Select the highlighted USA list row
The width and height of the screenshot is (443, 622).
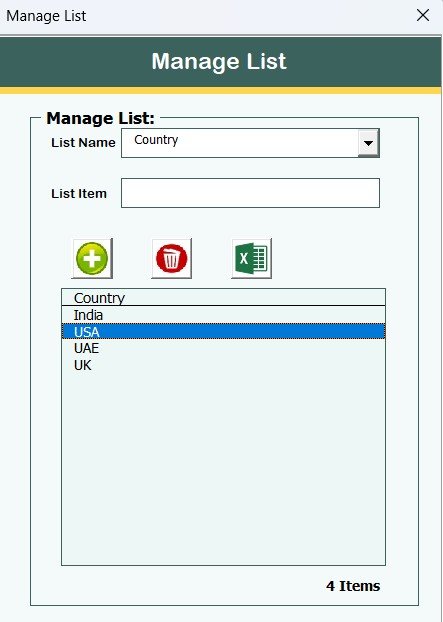click(223, 331)
